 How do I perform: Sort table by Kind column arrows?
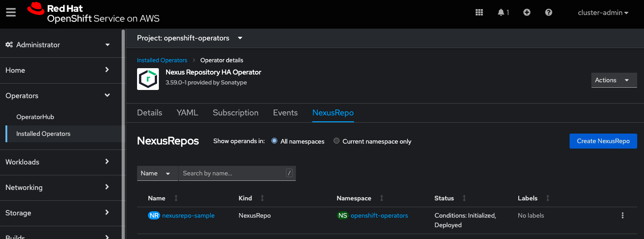tap(262, 199)
